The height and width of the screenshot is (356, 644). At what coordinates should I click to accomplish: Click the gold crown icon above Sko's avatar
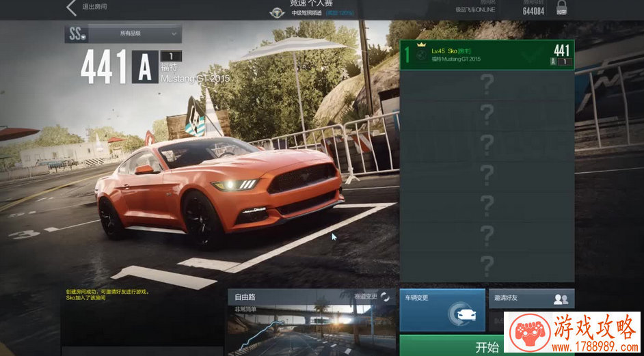pyautogui.click(x=420, y=45)
